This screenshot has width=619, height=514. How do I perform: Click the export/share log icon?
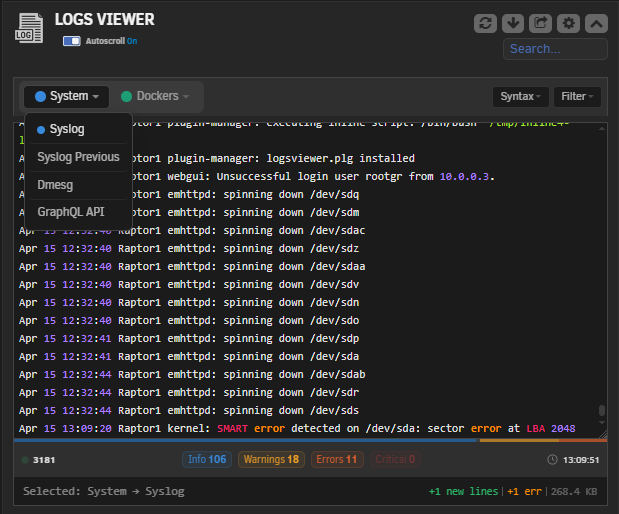coord(540,23)
